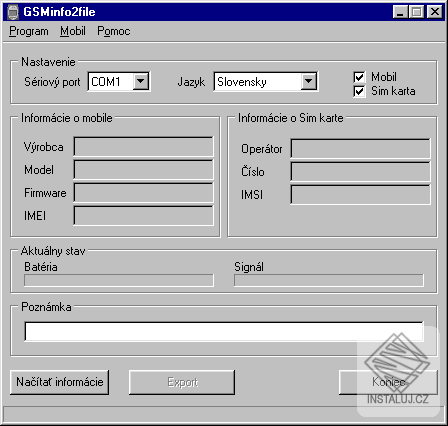Click the Operátor field
This screenshot has height=426, width=448.
coord(360,148)
